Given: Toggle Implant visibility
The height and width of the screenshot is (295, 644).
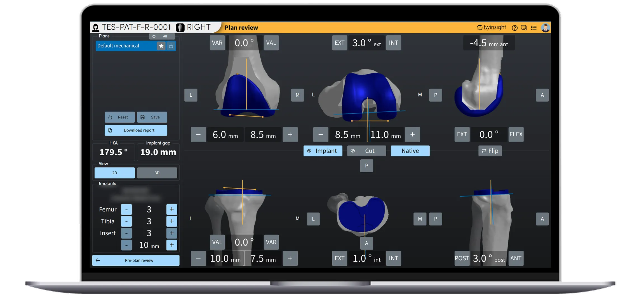Looking at the screenshot, I should coord(323,151).
